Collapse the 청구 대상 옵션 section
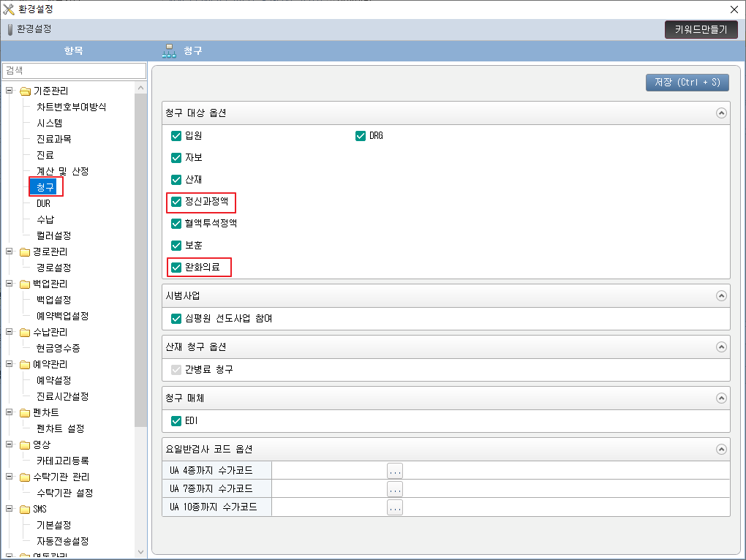 point(721,113)
